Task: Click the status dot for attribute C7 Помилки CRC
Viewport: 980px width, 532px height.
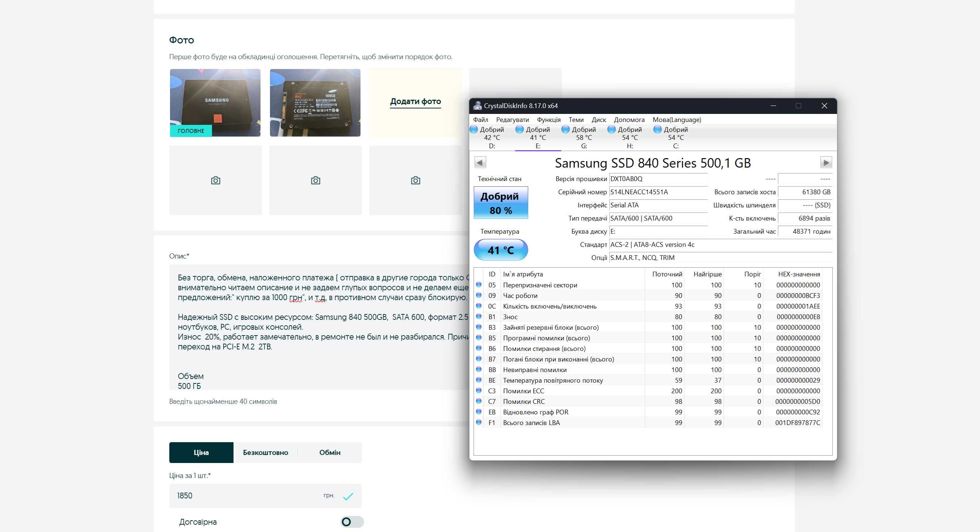Action: point(479,401)
